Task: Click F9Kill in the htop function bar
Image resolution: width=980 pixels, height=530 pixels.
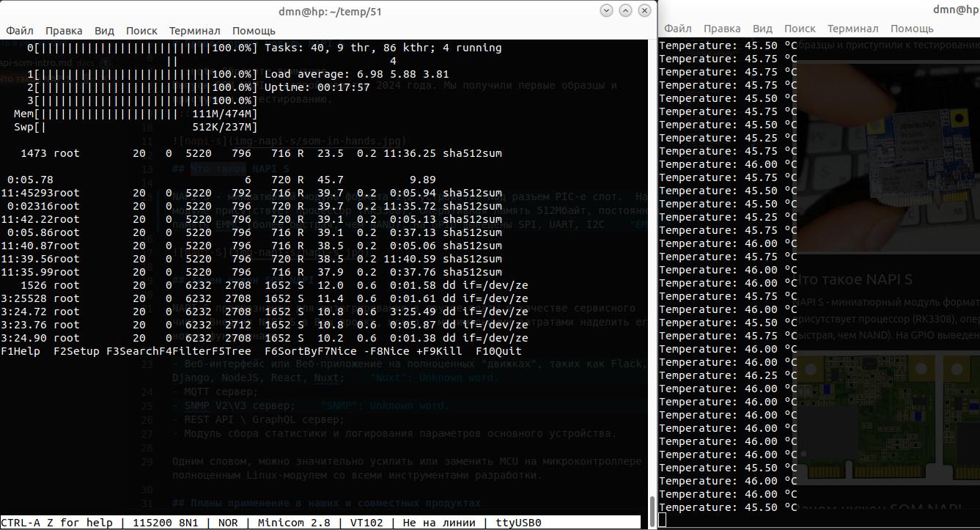Action: 442,351
